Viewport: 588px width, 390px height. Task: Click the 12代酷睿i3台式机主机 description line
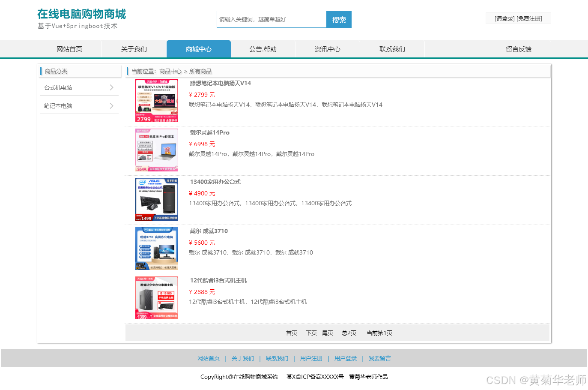click(x=248, y=302)
